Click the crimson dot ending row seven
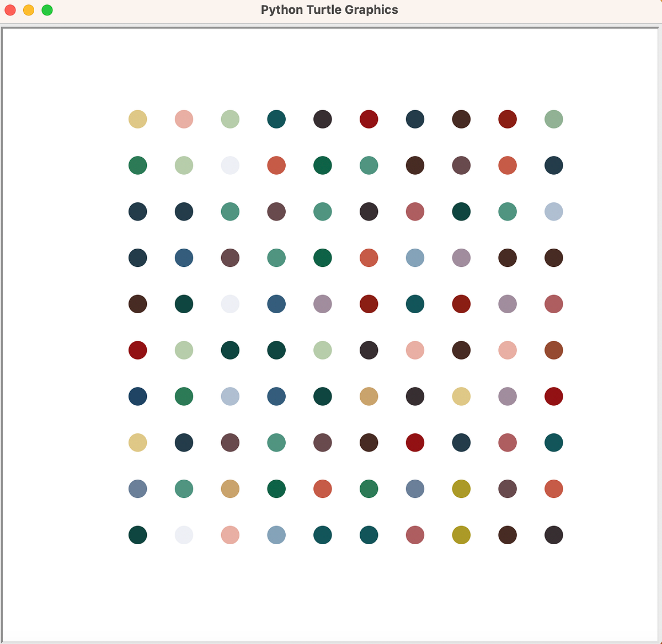The width and height of the screenshot is (662, 644). [553, 396]
